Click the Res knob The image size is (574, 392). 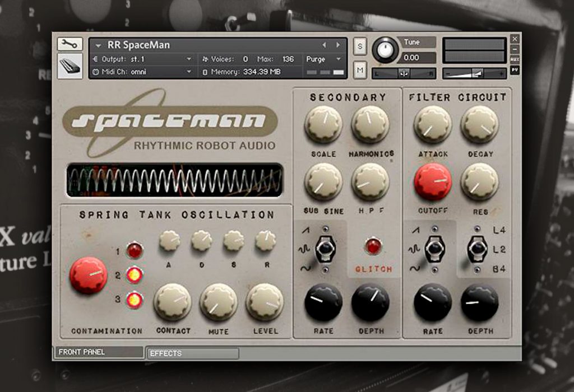[480, 181]
